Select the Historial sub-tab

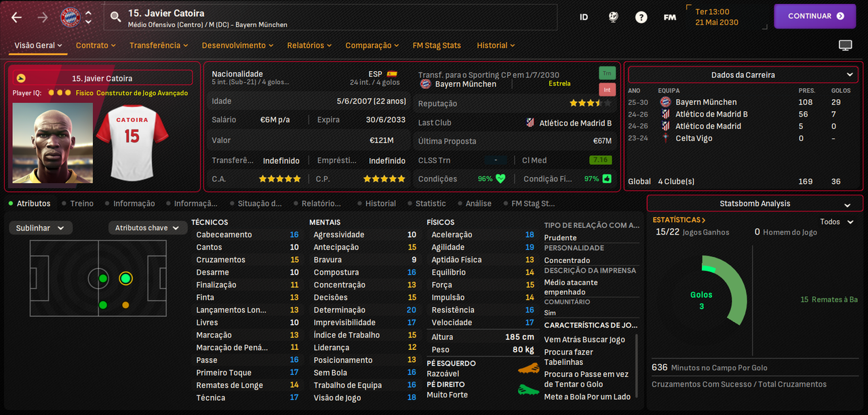click(376, 203)
